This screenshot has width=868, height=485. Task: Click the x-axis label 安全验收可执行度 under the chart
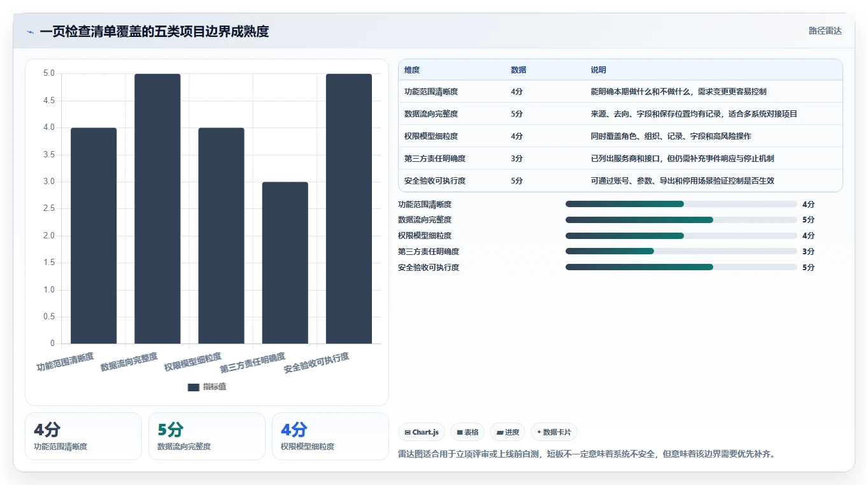pos(317,363)
